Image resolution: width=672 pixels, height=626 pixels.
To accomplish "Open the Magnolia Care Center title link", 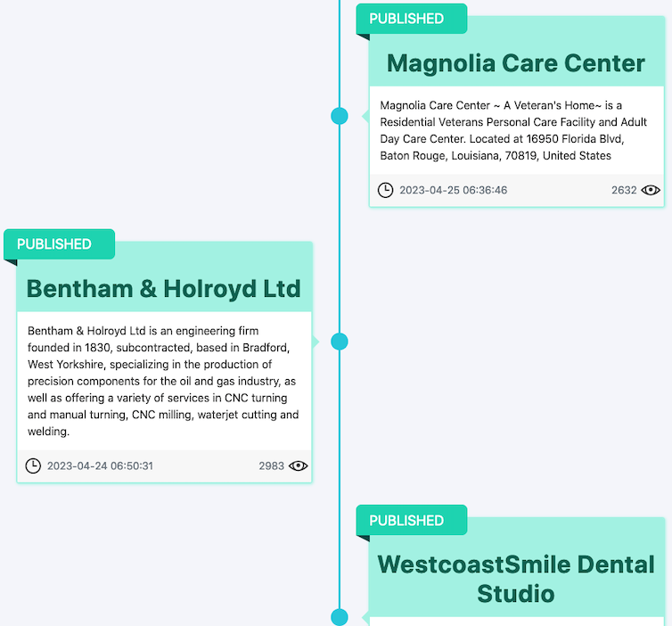I will tap(516, 63).
